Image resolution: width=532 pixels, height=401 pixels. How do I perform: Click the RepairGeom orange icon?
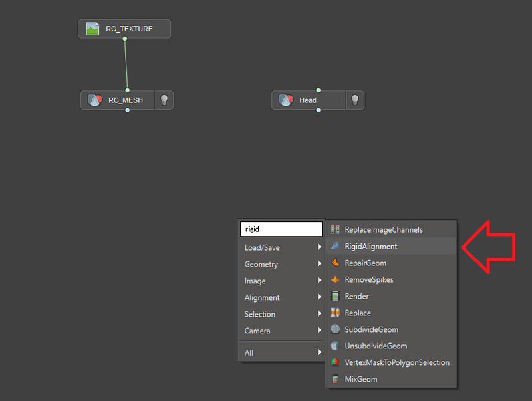coord(335,263)
